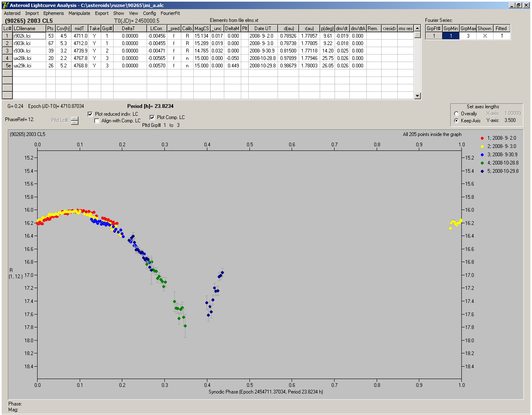Screen dimensions: 532x415
Task: Click the Y-axis length value 3.500
Action: click(510, 121)
